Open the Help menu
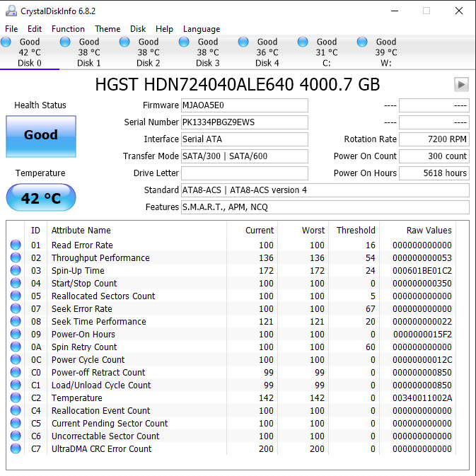This screenshot has height=476, width=476. coord(164,29)
